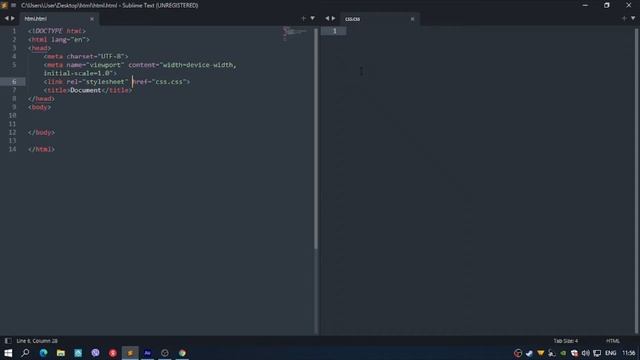Image resolution: width=640 pixels, height=360 pixels.
Task: Open clock showing 11:56
Action: 629,353
